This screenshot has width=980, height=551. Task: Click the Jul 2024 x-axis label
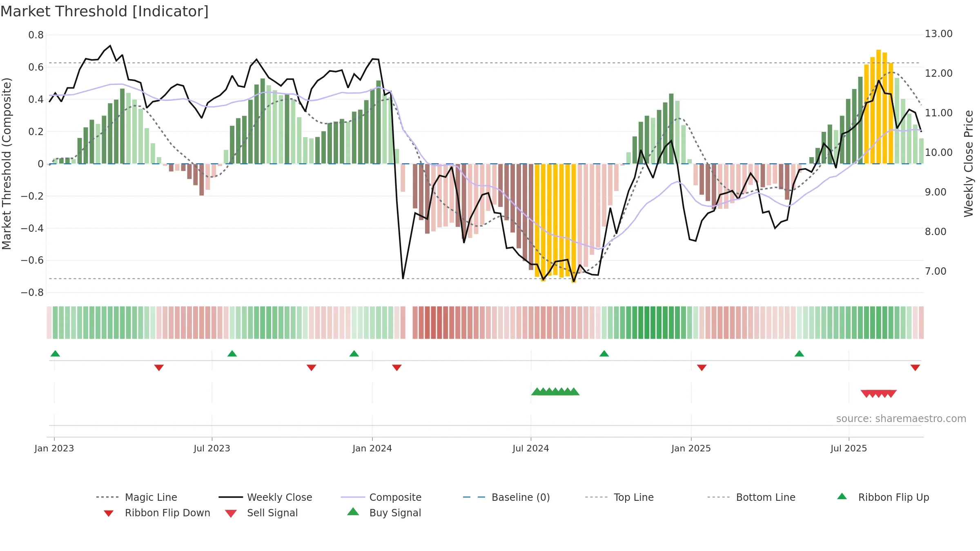coord(531,449)
